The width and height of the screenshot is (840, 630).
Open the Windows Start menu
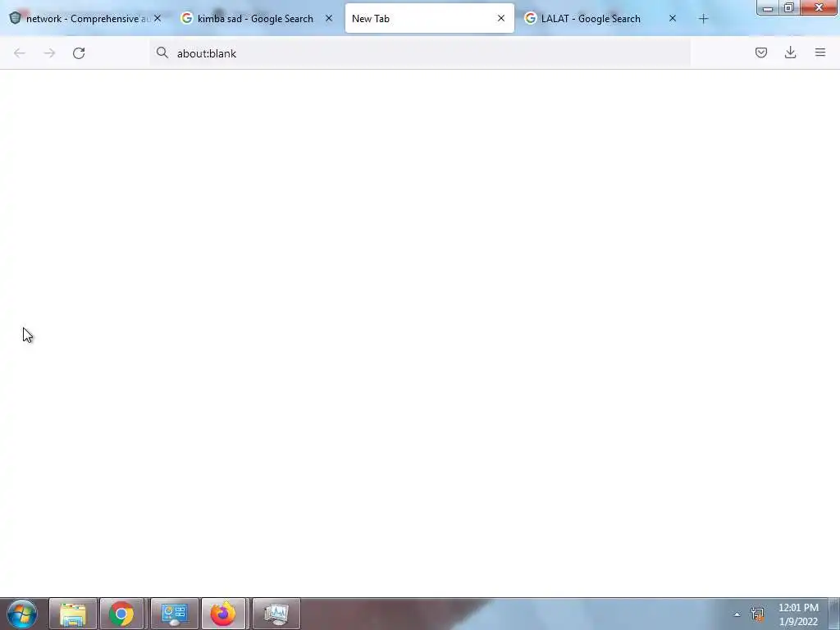coord(22,614)
